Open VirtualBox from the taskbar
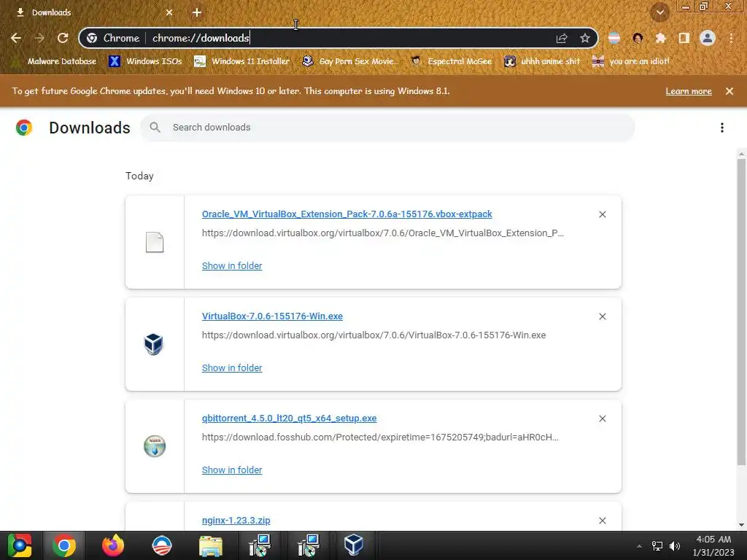Viewport: 747px width, 560px height. tap(354, 545)
